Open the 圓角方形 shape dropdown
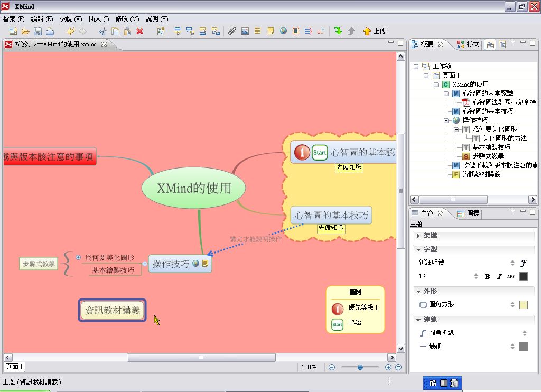 (512, 305)
